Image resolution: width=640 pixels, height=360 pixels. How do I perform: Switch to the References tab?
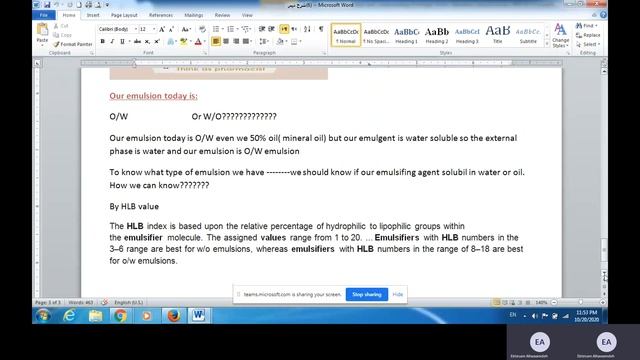[x=160, y=15]
